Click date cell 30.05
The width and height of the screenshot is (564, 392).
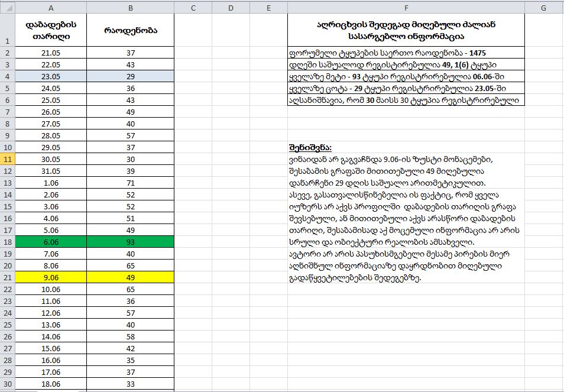point(51,159)
